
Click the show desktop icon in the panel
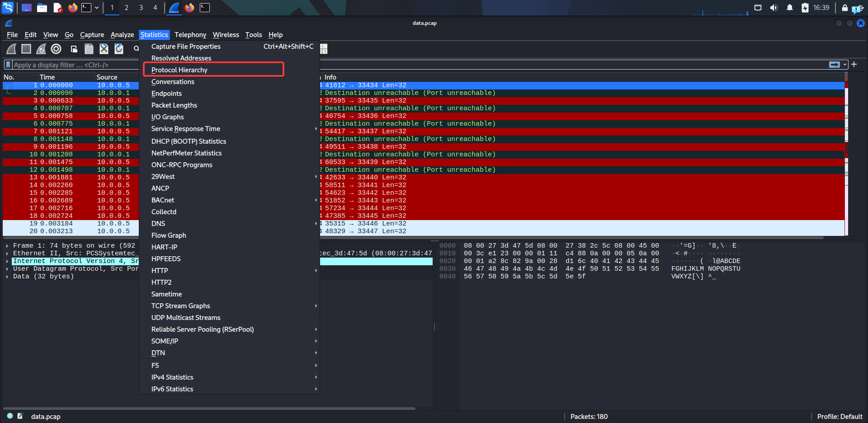click(x=27, y=8)
